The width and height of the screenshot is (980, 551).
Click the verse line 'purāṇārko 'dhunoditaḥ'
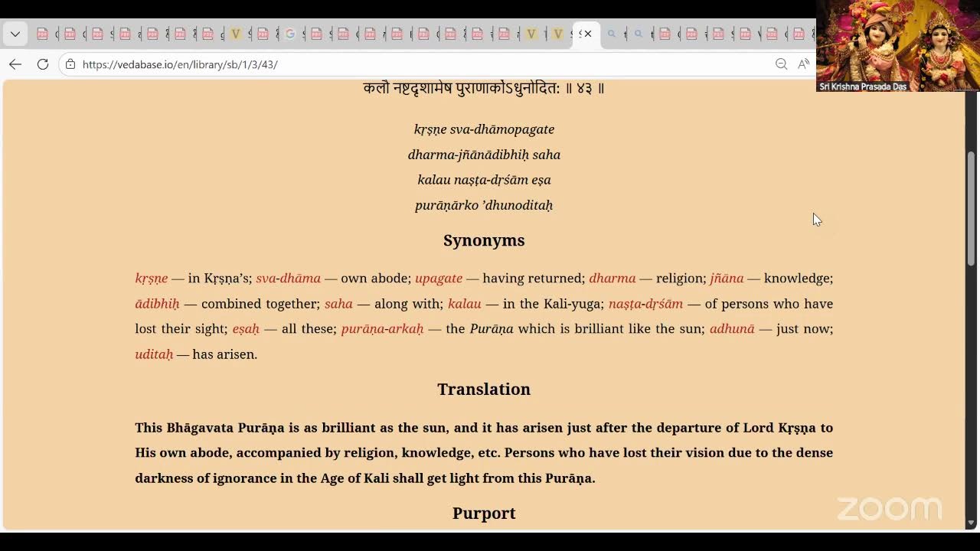[484, 205]
